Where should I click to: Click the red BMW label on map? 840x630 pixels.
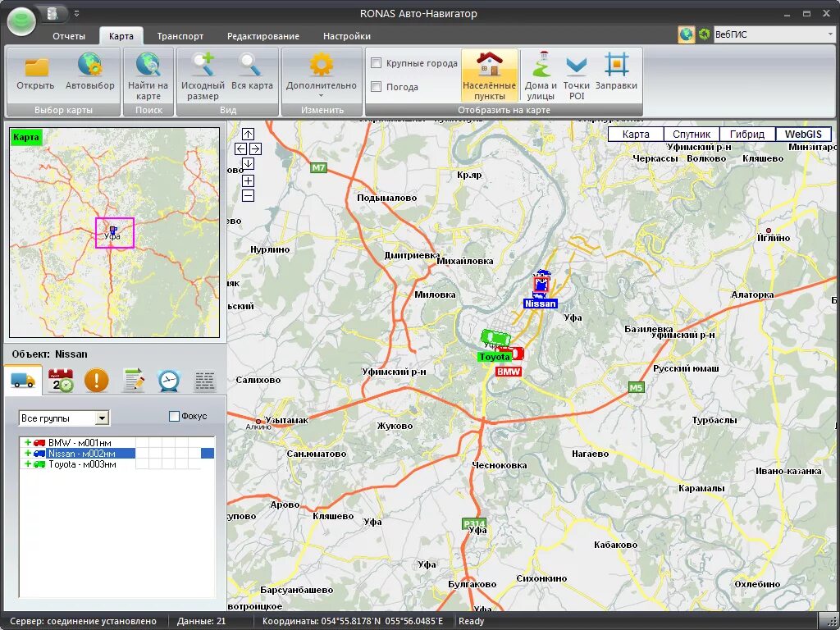point(509,372)
